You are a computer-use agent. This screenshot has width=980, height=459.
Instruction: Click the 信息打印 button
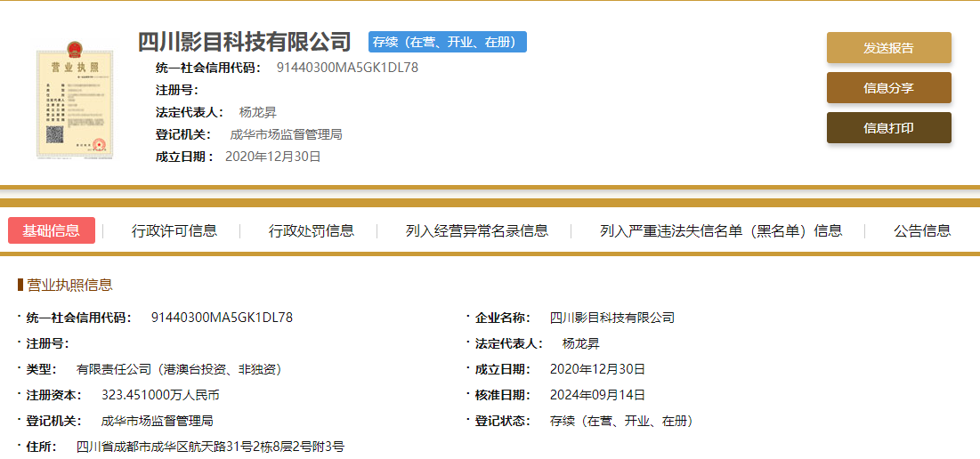pyautogui.click(x=888, y=128)
